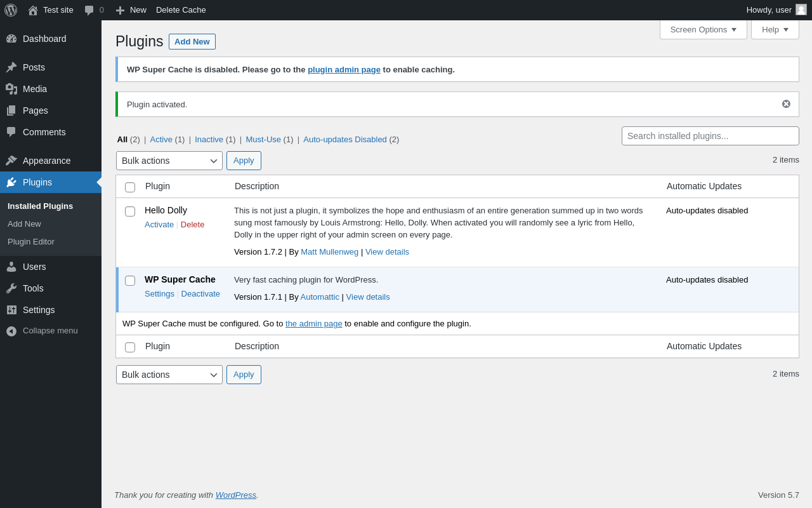Open the top Bulk actions dropdown
Viewport: 812px width, 508px height.
(x=169, y=161)
